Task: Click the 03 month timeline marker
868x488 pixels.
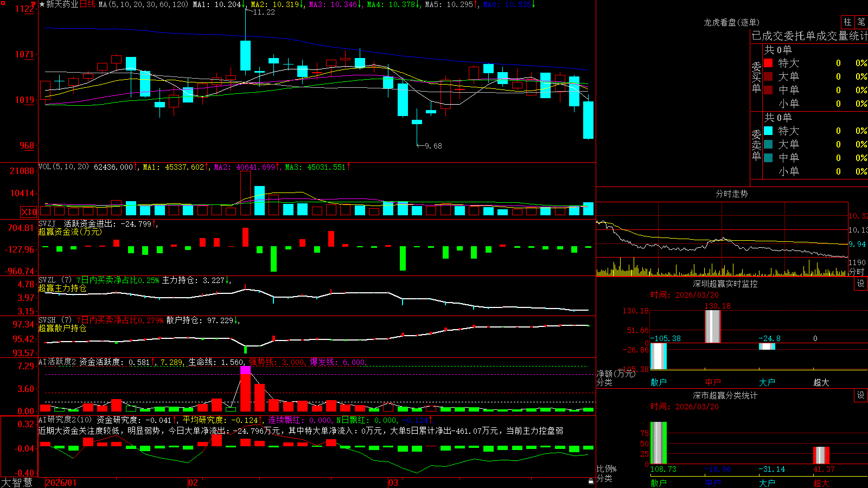Action: tap(393, 483)
